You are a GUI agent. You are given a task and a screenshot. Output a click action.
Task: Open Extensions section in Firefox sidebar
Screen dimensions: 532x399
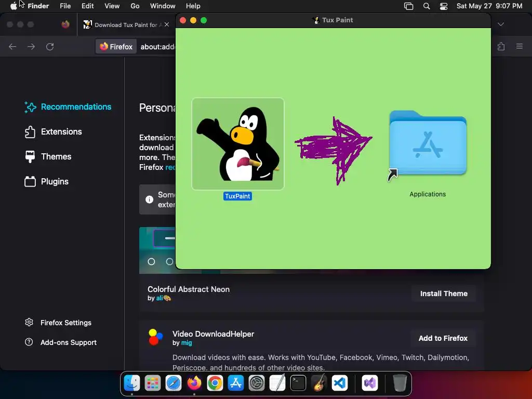click(x=54, y=131)
